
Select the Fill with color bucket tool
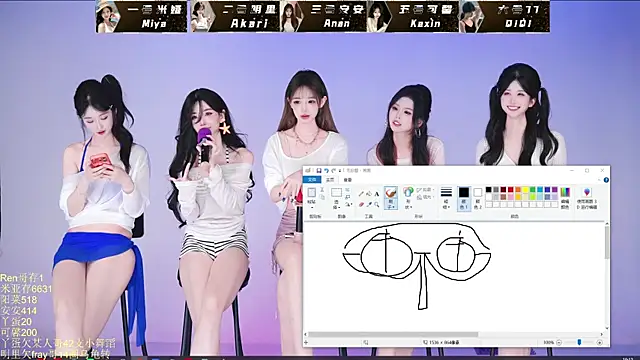[369, 194]
